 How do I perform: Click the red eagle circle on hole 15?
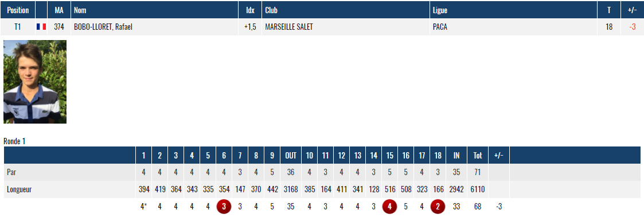(389, 207)
